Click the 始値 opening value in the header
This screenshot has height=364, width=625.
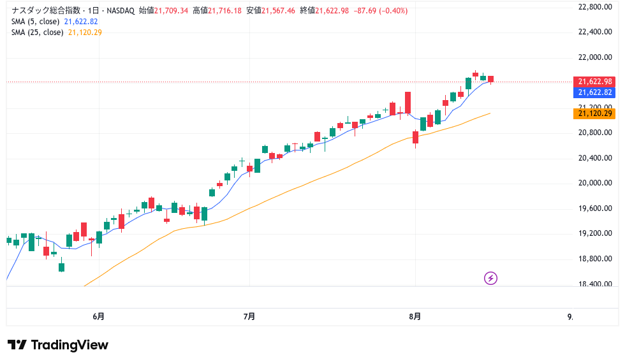click(x=171, y=11)
